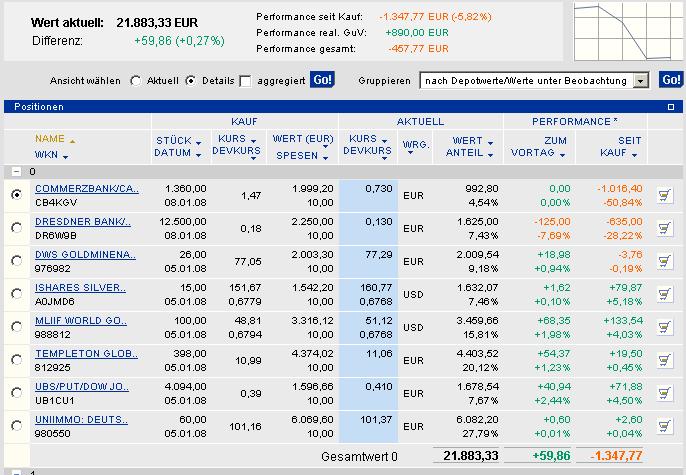Click Go! button next to aggregiert
This screenshot has height=475, width=686.
click(322, 80)
